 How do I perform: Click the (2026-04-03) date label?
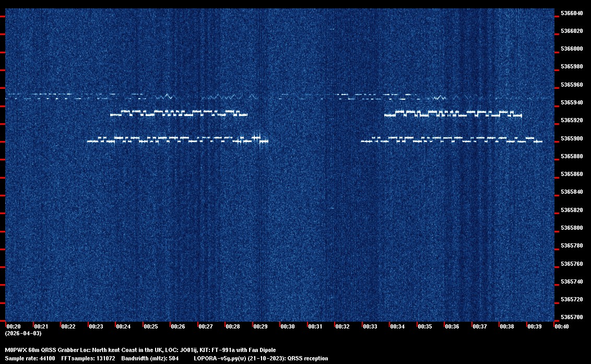click(23, 333)
